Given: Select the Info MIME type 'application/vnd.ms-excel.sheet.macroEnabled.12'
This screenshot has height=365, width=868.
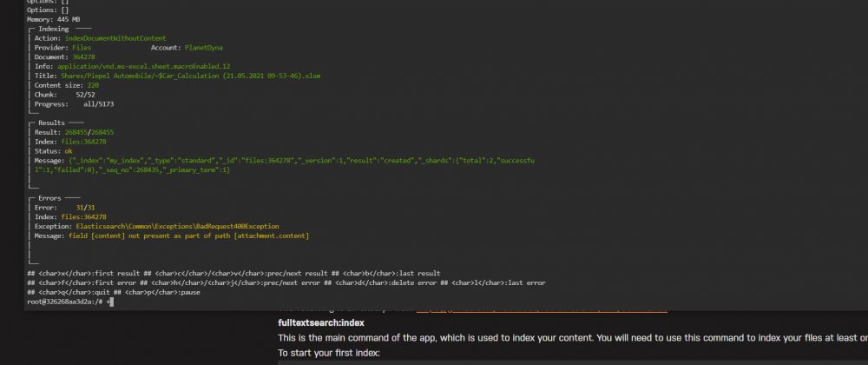Looking at the screenshot, I should (x=144, y=66).
